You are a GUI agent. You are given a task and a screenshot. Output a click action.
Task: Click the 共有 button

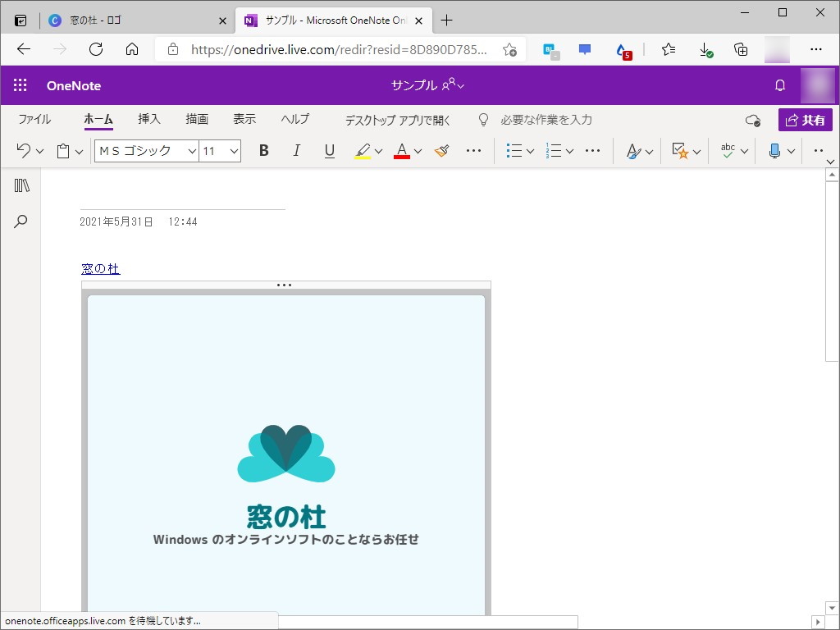[x=805, y=119]
